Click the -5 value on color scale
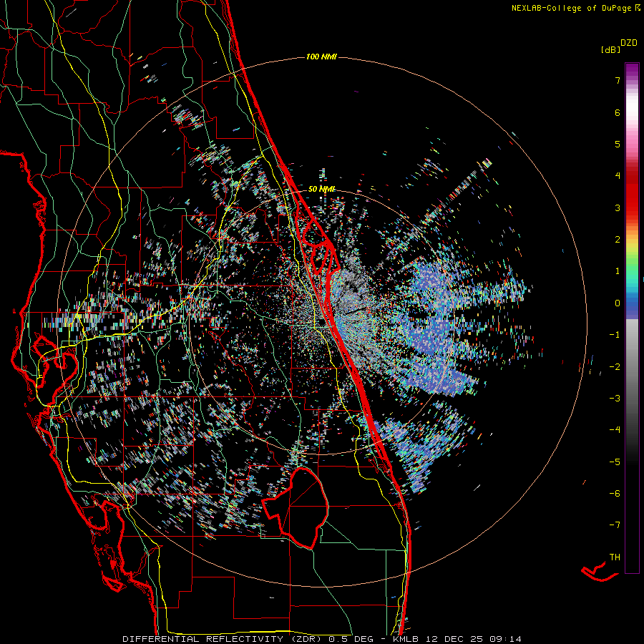The height and width of the screenshot is (644, 644). (x=615, y=462)
